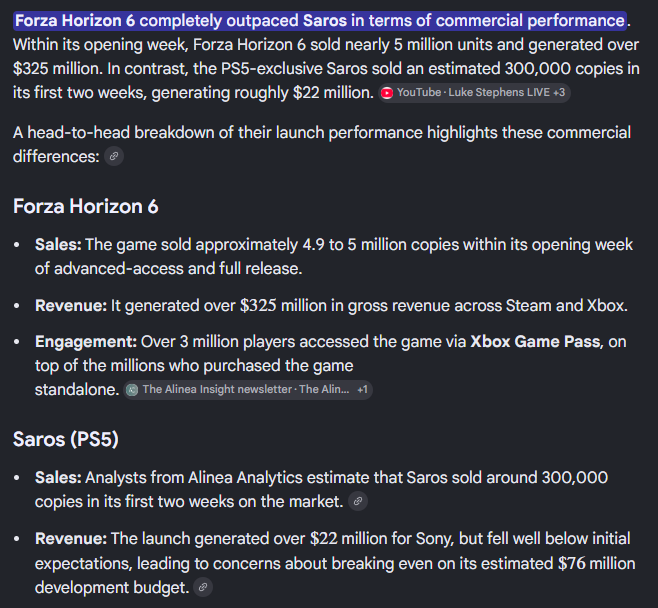Screen dimensions: 658x608
Task: Click "Revenue:" label under Saros (PS5)
Action: tap(71, 539)
